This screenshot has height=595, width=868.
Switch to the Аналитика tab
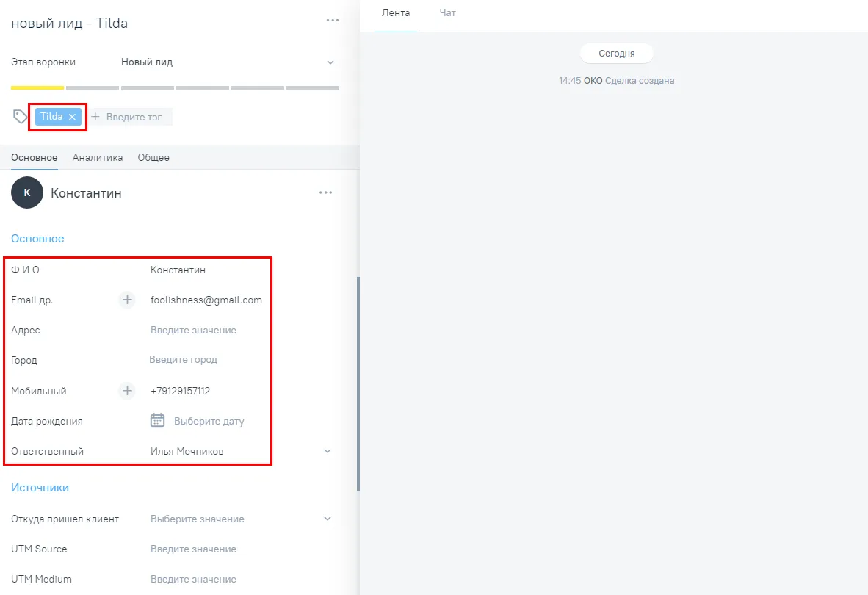click(98, 158)
